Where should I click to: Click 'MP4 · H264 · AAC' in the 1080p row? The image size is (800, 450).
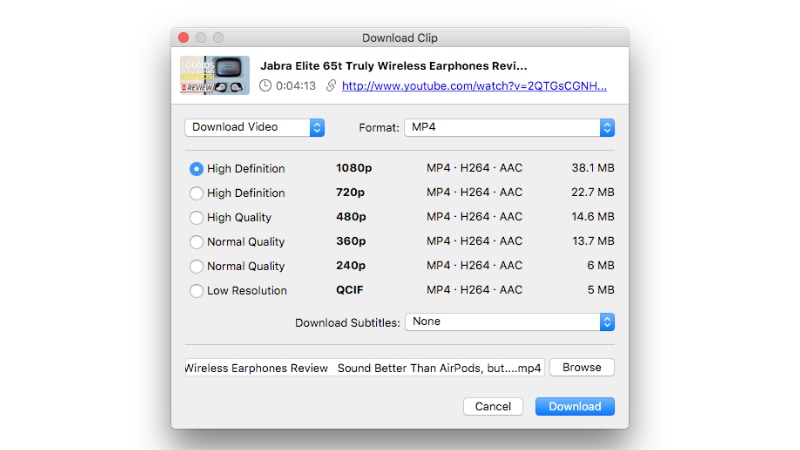474,168
